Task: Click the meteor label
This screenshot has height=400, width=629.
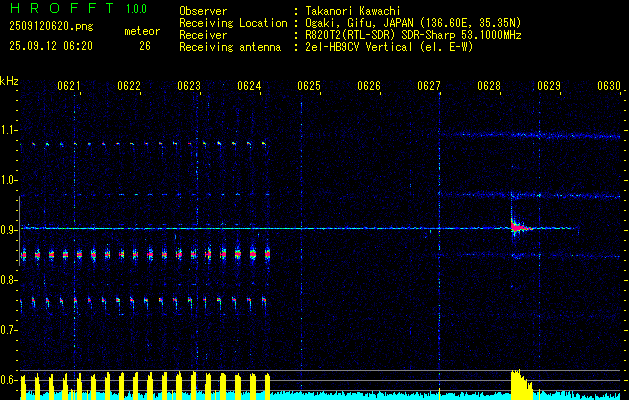Action: pyautogui.click(x=142, y=31)
